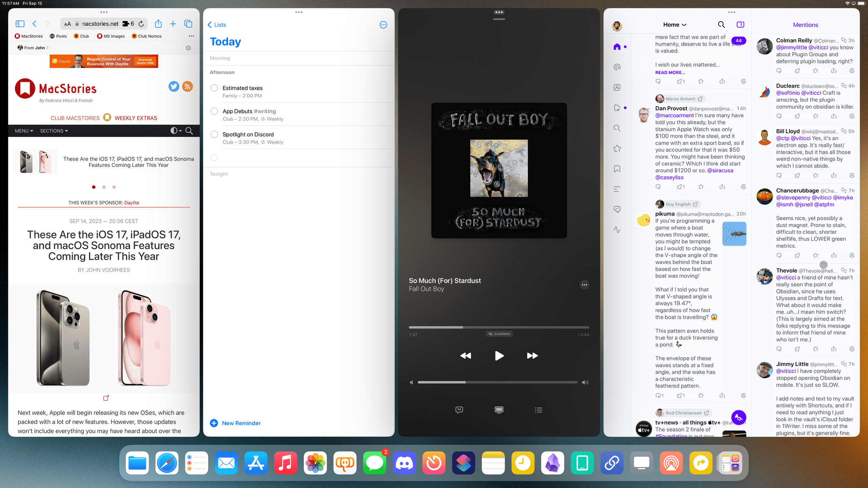The width and height of the screenshot is (868, 488).
Task: Open Discord from the dock
Action: (x=404, y=463)
